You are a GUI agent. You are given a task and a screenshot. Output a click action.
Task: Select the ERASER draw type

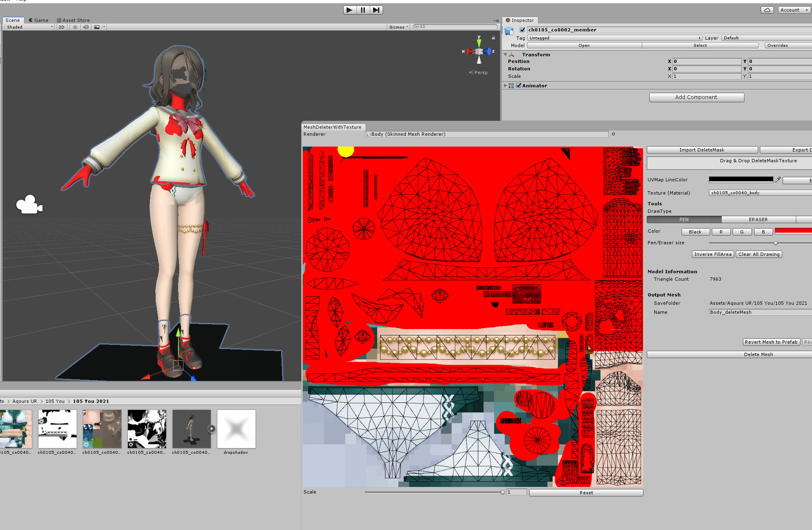tap(758, 219)
